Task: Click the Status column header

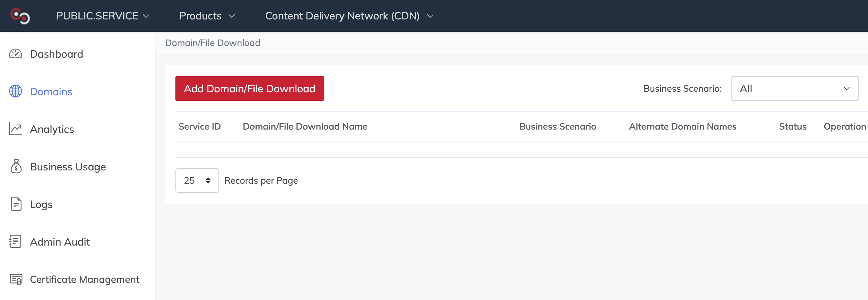Action: click(x=793, y=127)
